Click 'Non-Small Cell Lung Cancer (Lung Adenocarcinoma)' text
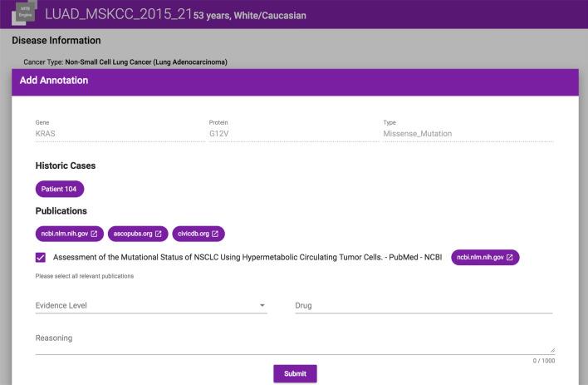The height and width of the screenshot is (385, 588). [x=146, y=62]
